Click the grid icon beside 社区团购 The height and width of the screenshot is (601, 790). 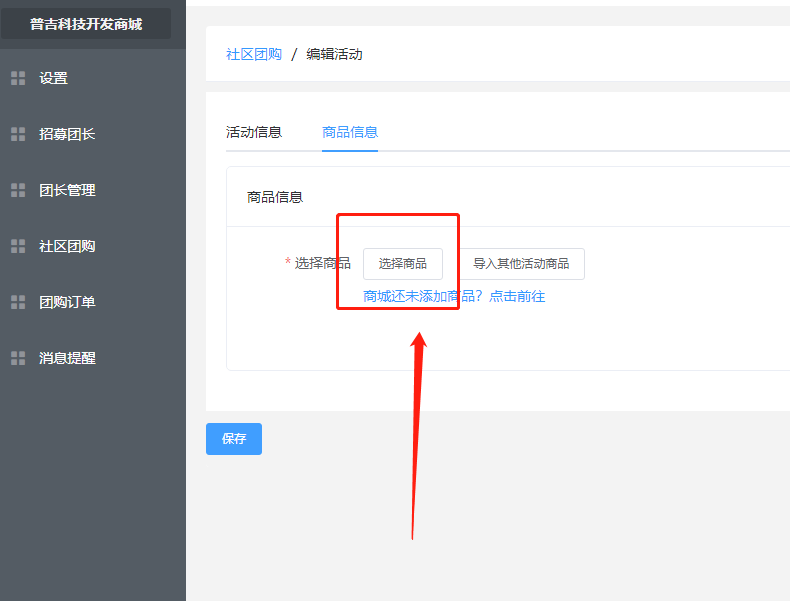18,246
